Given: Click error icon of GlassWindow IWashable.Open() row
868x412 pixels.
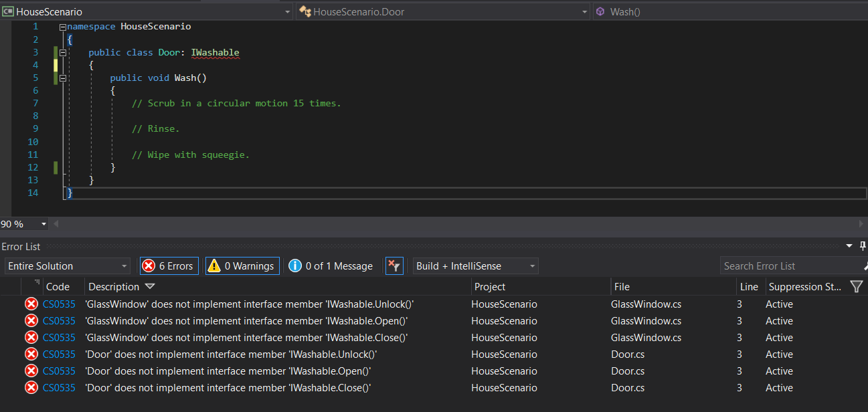Looking at the screenshot, I should coord(31,321).
